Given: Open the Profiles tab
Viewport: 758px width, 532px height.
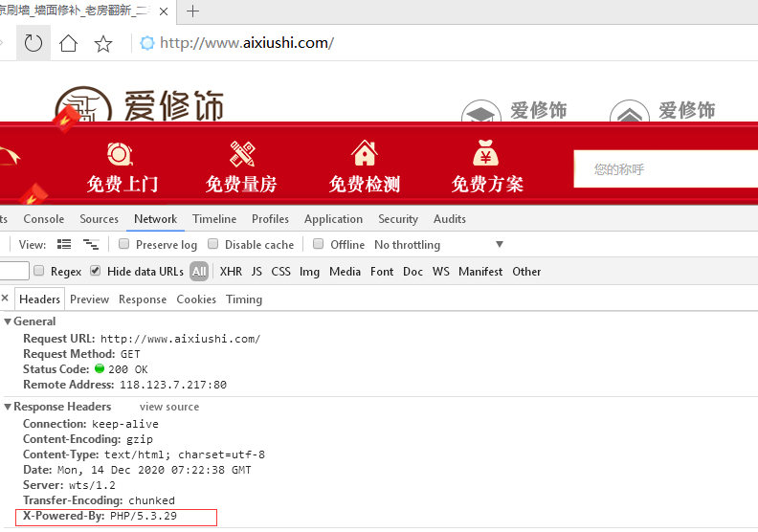Looking at the screenshot, I should (x=270, y=219).
